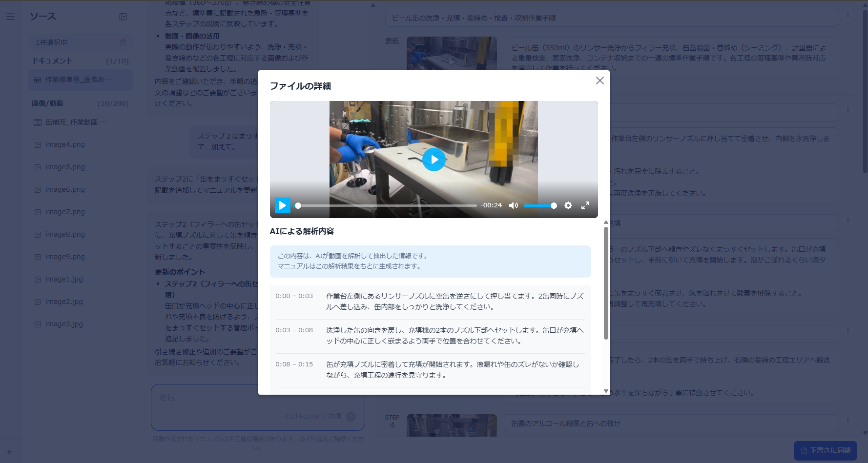
Task: Click the video seek progress bar
Action: coord(386,205)
